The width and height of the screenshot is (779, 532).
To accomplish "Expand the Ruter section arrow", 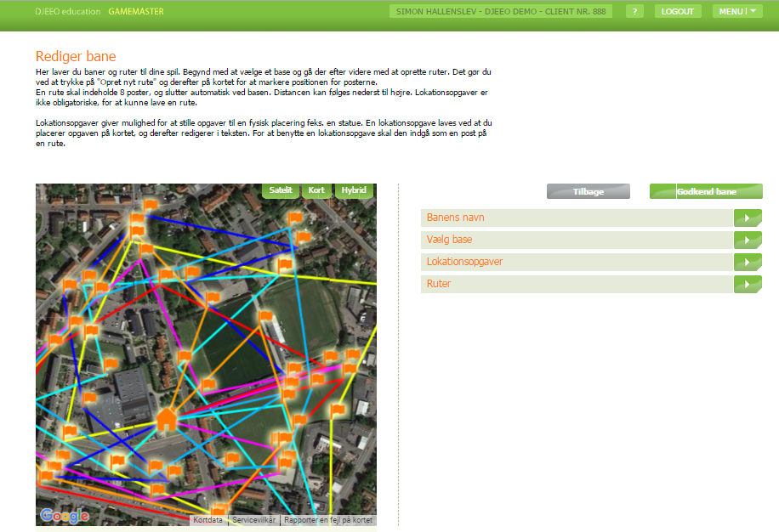I will tap(748, 285).
